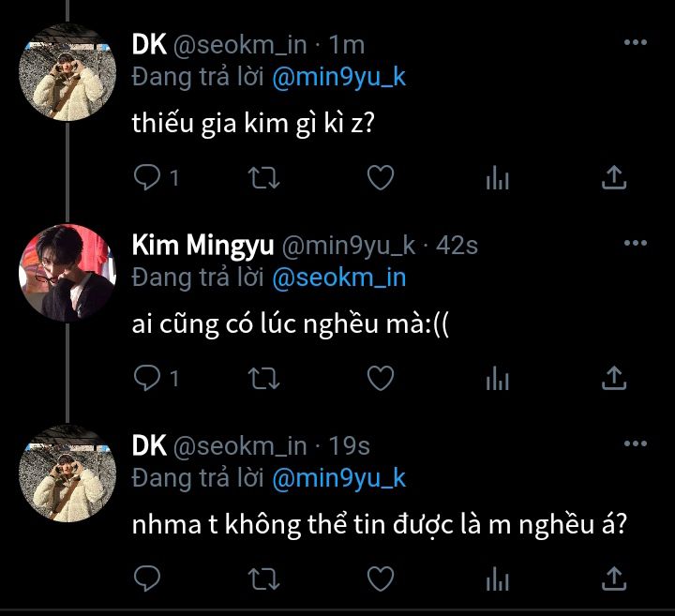Open more options on Kim Mingyu's tweet
Screen dimensions: 675x616
[636, 244]
